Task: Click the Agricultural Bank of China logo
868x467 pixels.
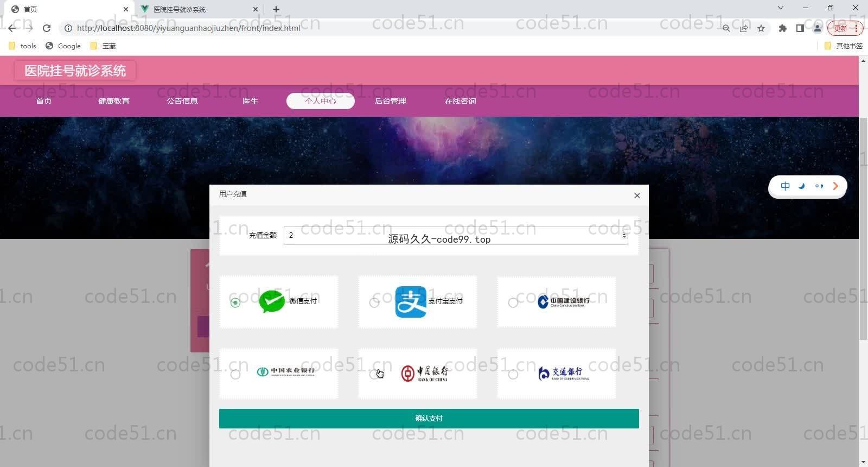Action: pyautogui.click(x=286, y=372)
